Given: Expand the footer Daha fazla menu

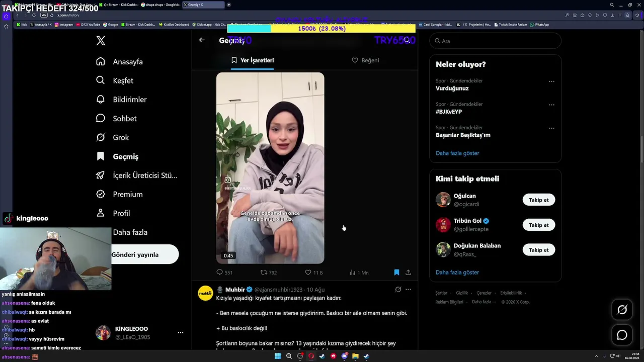Looking at the screenshot, I should (483, 302).
